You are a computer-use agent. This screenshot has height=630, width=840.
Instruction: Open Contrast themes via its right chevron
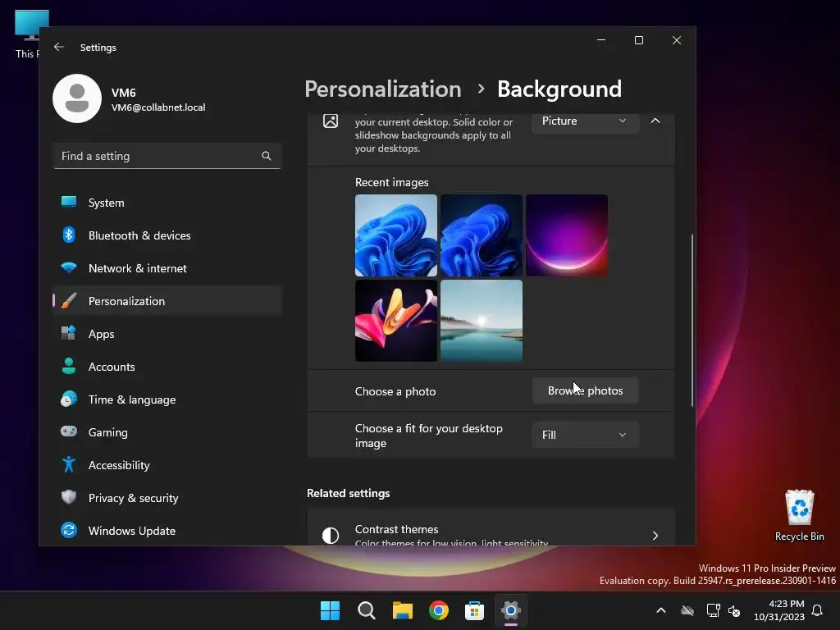pos(655,535)
